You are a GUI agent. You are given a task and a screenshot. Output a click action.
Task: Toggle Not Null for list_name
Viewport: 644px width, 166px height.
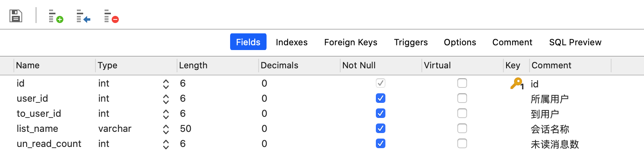381,128
